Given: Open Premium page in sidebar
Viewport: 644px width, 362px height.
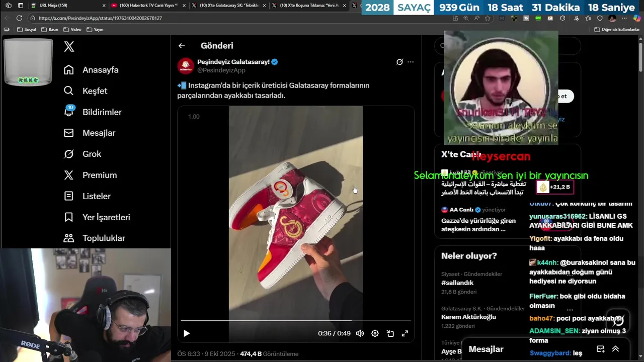Looking at the screenshot, I should click(x=90, y=175).
